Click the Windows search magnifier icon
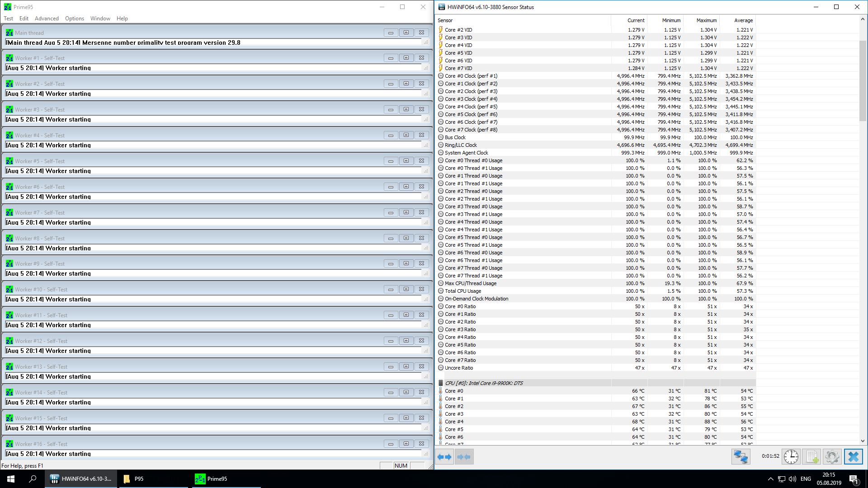This screenshot has height=488, width=868. click(x=33, y=479)
